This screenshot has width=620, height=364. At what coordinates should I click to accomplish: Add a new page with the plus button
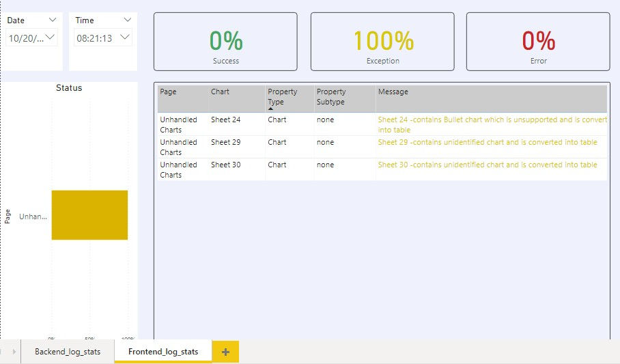[x=225, y=352]
